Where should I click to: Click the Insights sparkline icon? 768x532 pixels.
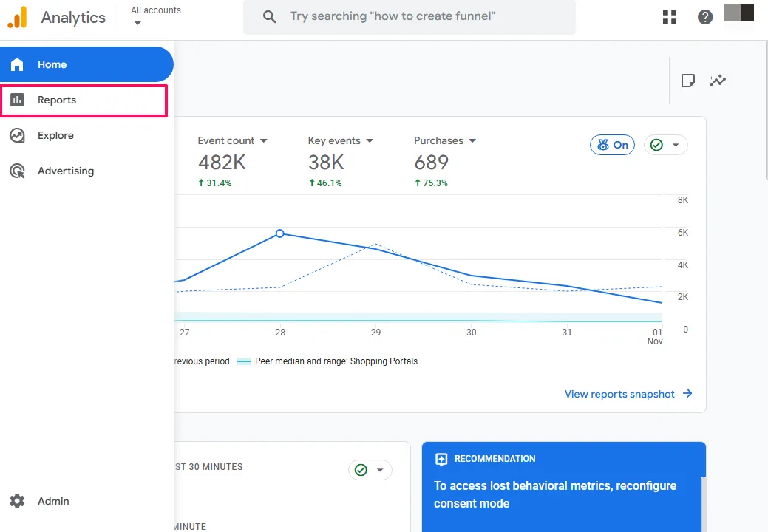tap(717, 81)
